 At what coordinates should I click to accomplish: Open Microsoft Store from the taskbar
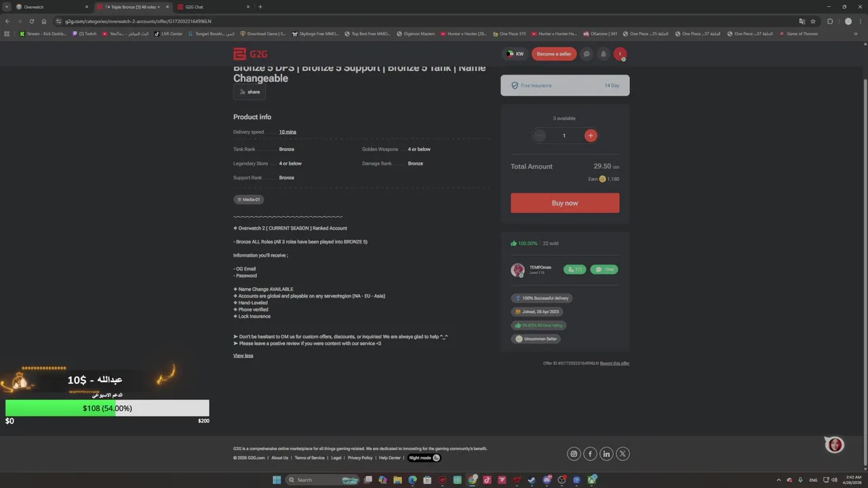point(427,480)
